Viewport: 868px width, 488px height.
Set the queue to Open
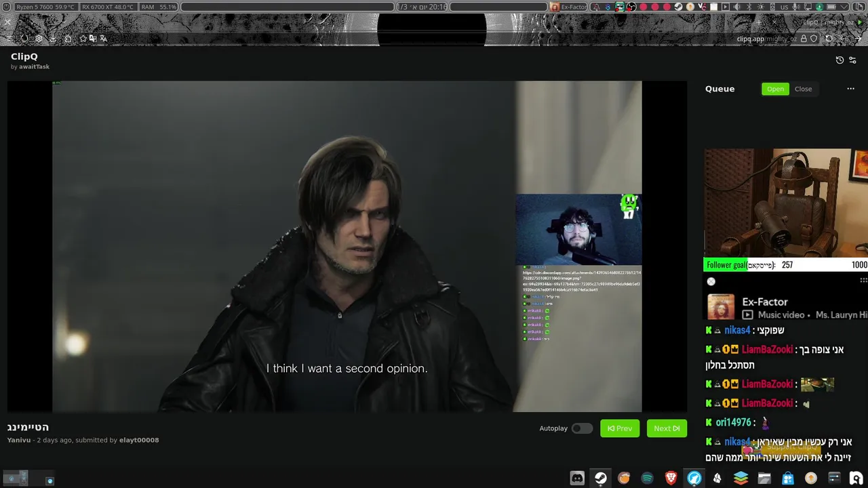(775, 89)
